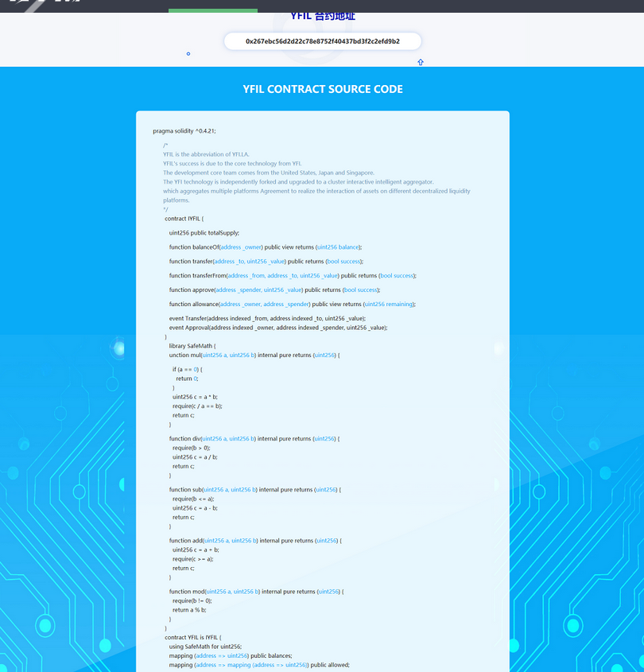Click the 'contract YFIL is IYFIL' line
644x672 pixels.
click(x=193, y=638)
